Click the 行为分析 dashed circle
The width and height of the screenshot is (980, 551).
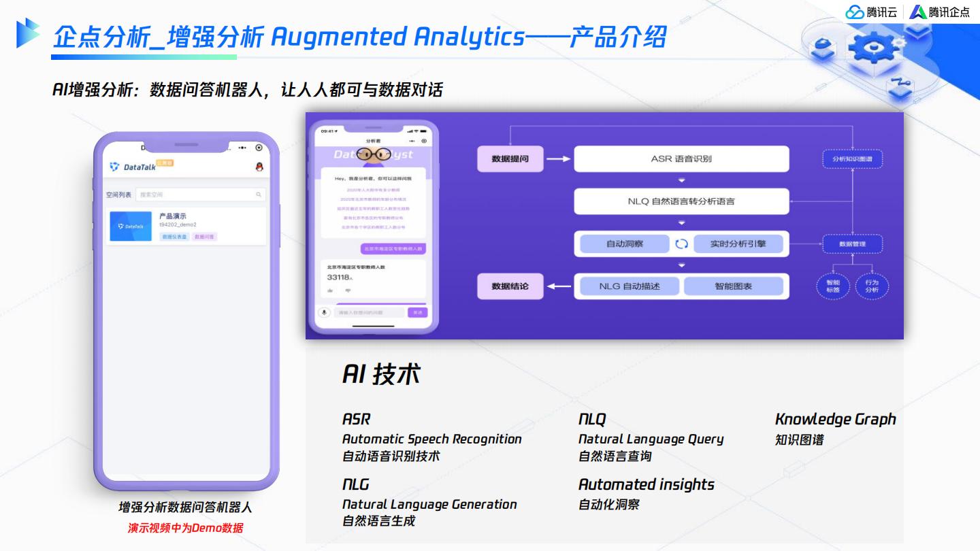coord(872,286)
